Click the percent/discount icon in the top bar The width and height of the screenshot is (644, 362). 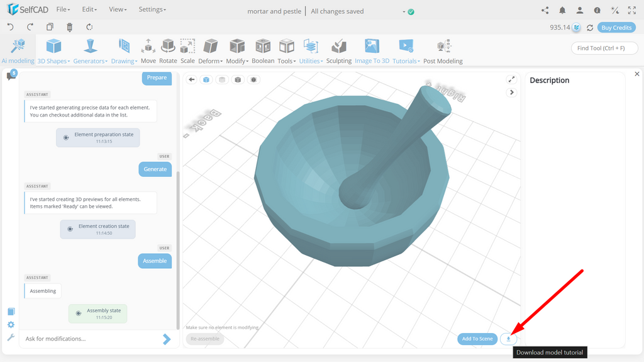[615, 10]
